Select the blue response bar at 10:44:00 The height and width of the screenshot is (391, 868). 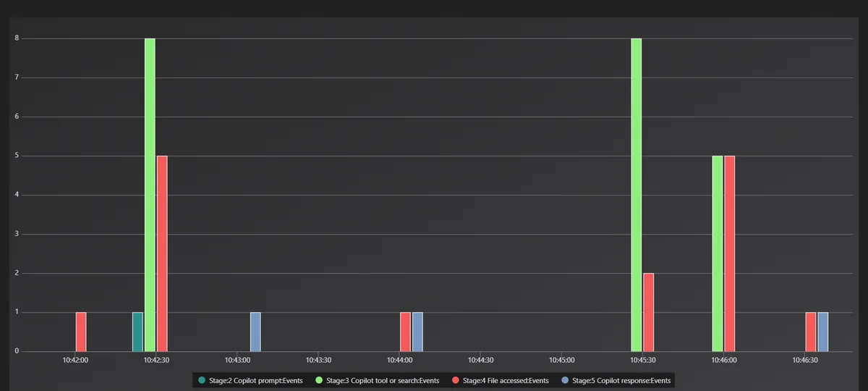point(417,332)
